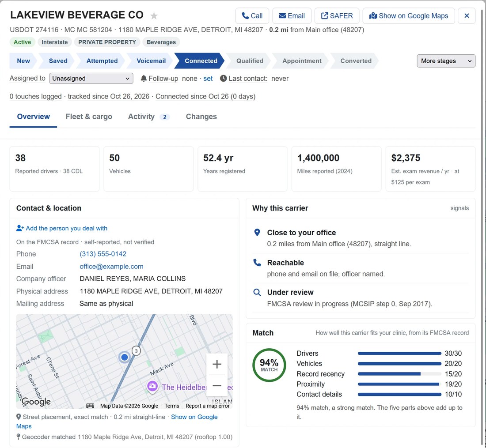486x448 pixels.
Task: Click the Proximity score bar
Action: pos(399,384)
